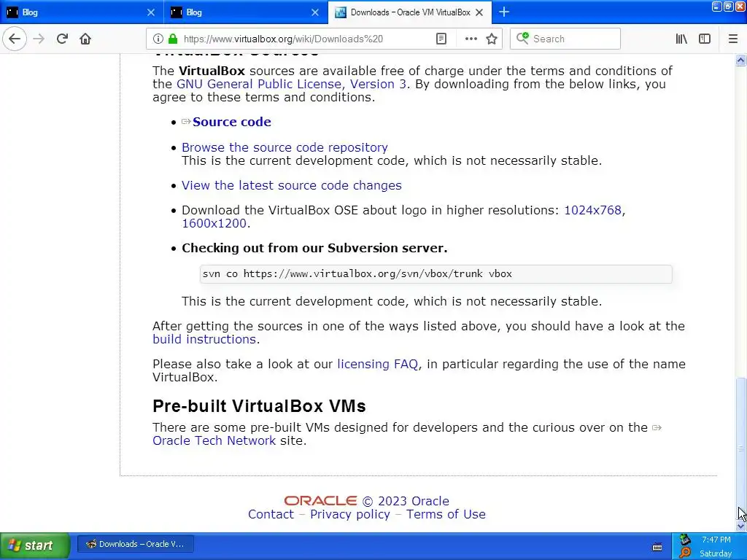747x560 pixels.
Task: Open Browse the source code repository
Action: pos(285,147)
